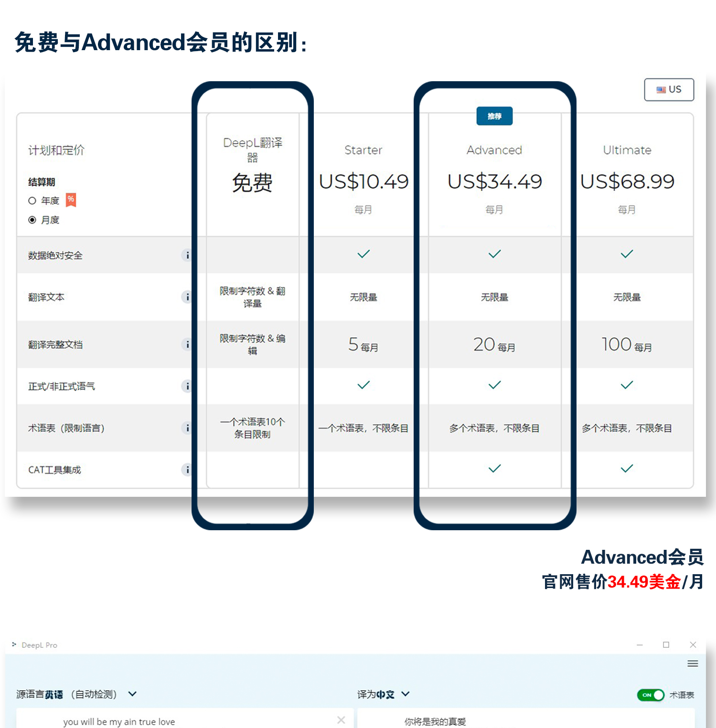Click the 正式/非正式语气 row label

[62, 386]
